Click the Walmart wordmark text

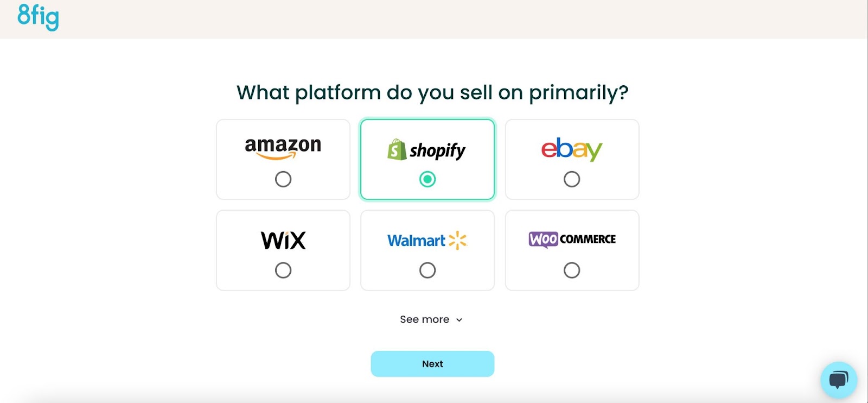coord(416,241)
